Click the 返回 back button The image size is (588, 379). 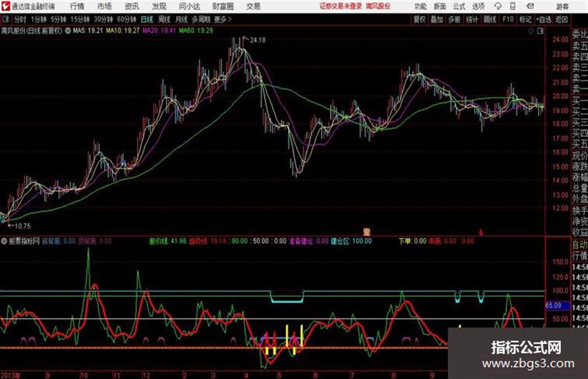[x=561, y=19]
